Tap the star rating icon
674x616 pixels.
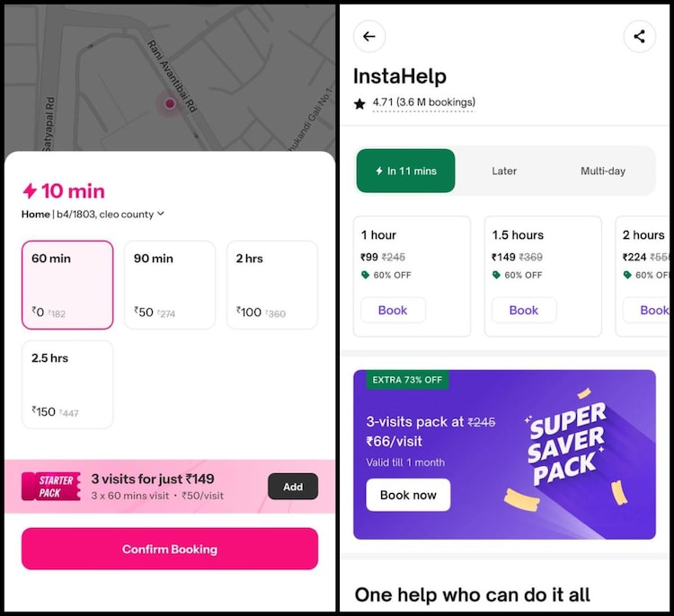click(360, 103)
